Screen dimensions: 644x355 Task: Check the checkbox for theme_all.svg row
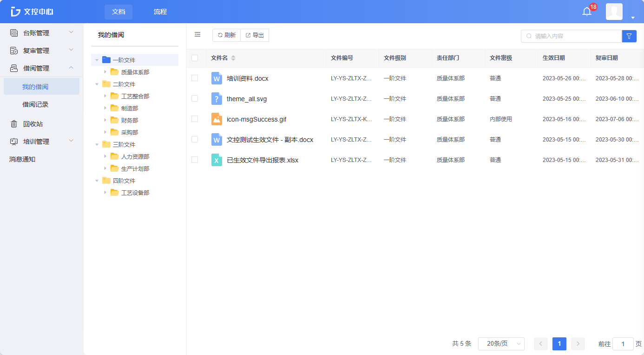tap(195, 98)
